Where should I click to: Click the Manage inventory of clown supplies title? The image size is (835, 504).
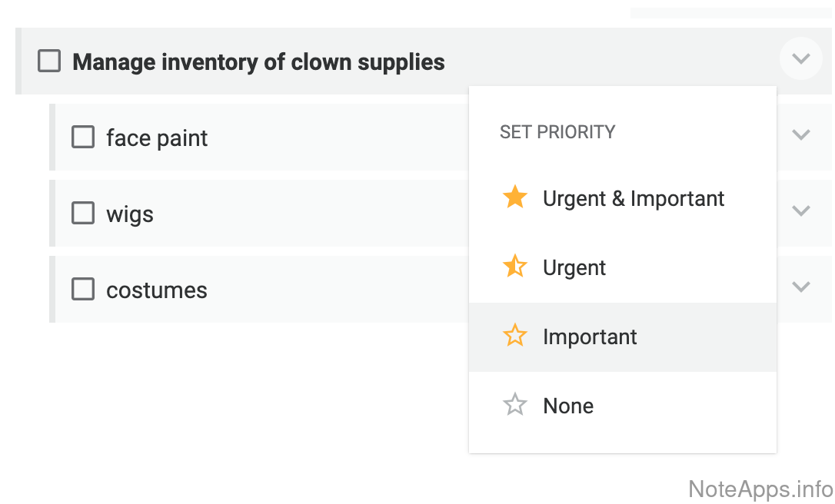coord(258,61)
